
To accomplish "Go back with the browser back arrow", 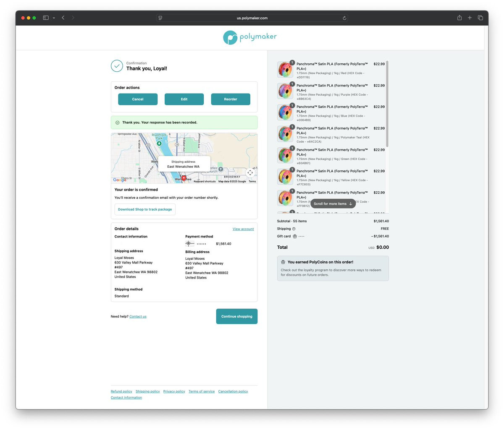I will coord(63,18).
